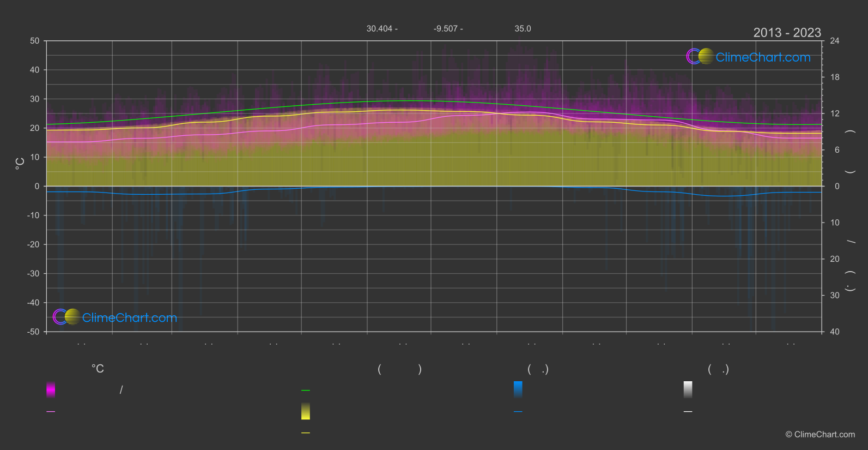Select the yellow line legend marker
The height and width of the screenshot is (450, 868).
pyautogui.click(x=306, y=433)
